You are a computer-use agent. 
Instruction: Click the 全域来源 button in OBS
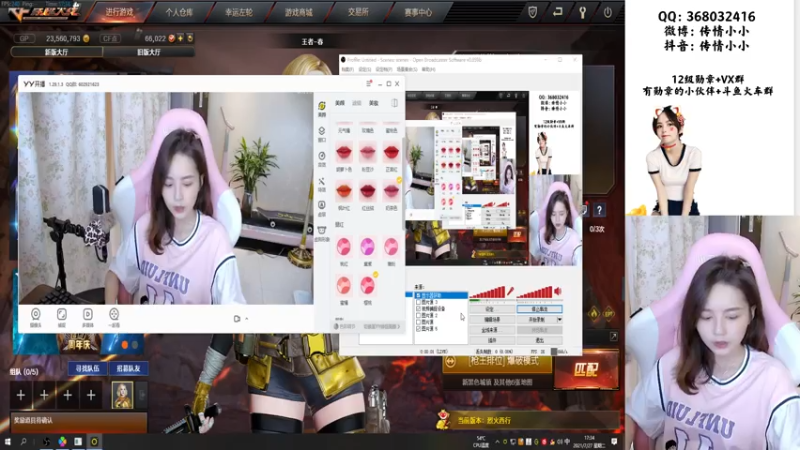(491, 330)
